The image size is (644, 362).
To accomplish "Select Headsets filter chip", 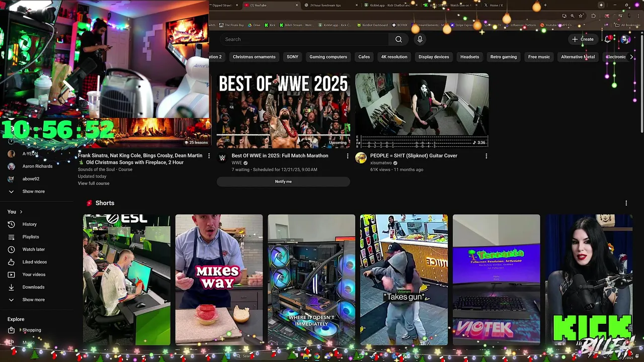I will pos(469,57).
